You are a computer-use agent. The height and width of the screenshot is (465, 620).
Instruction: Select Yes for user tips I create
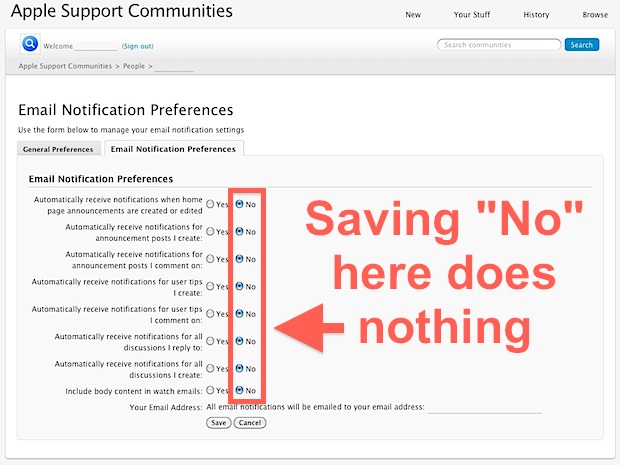pos(210,286)
